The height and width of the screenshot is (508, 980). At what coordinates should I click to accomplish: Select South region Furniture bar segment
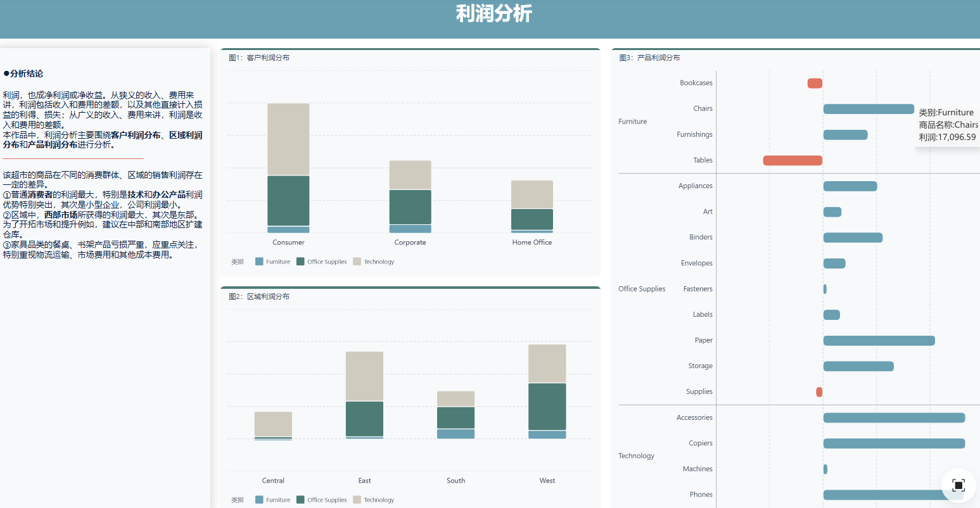tap(455, 434)
